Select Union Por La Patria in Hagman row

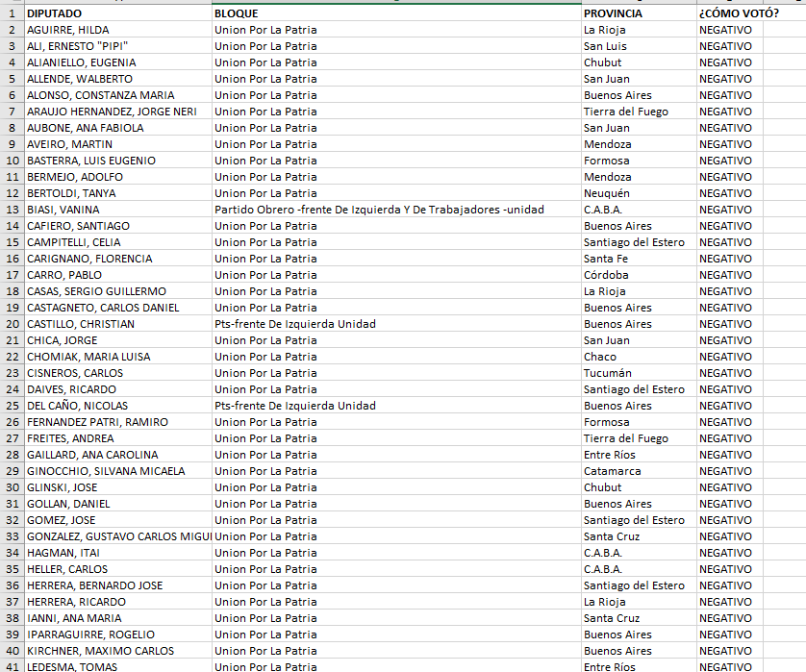397,553
